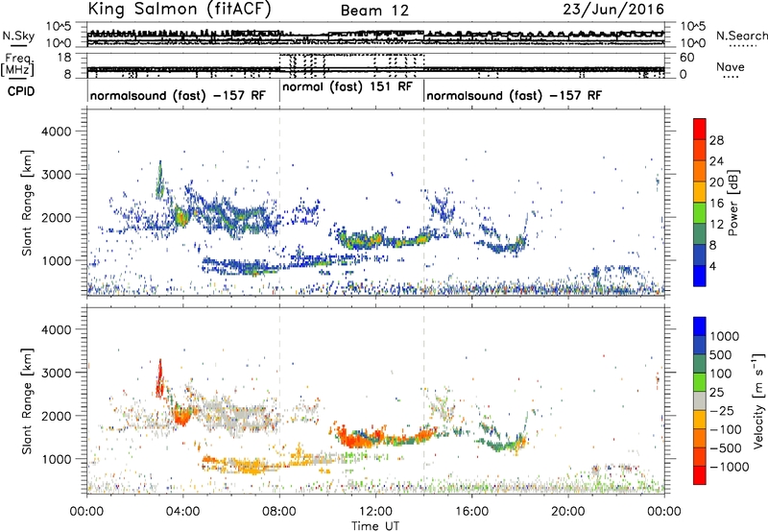Click the '3000' tick on the velocity panel
768x532 pixels.
[56, 373]
